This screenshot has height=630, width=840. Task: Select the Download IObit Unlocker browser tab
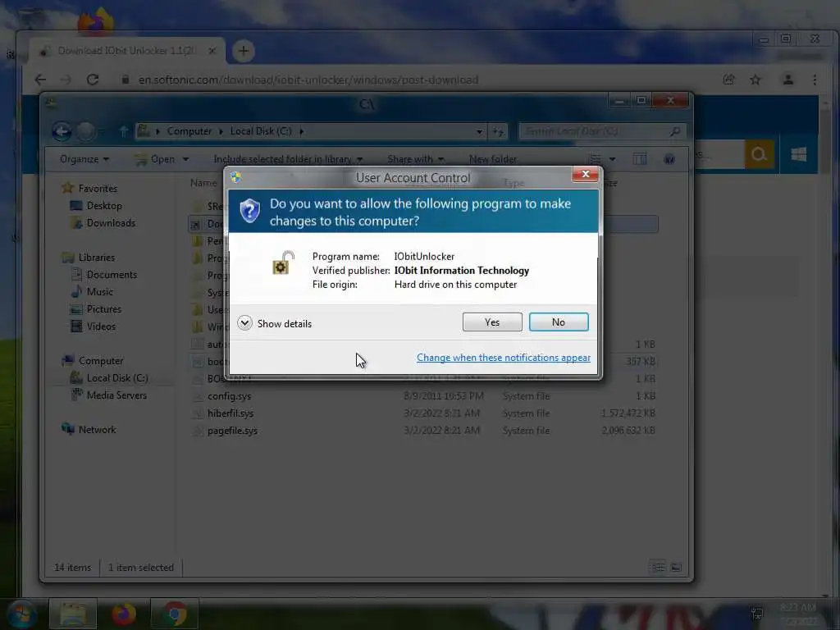pos(126,51)
